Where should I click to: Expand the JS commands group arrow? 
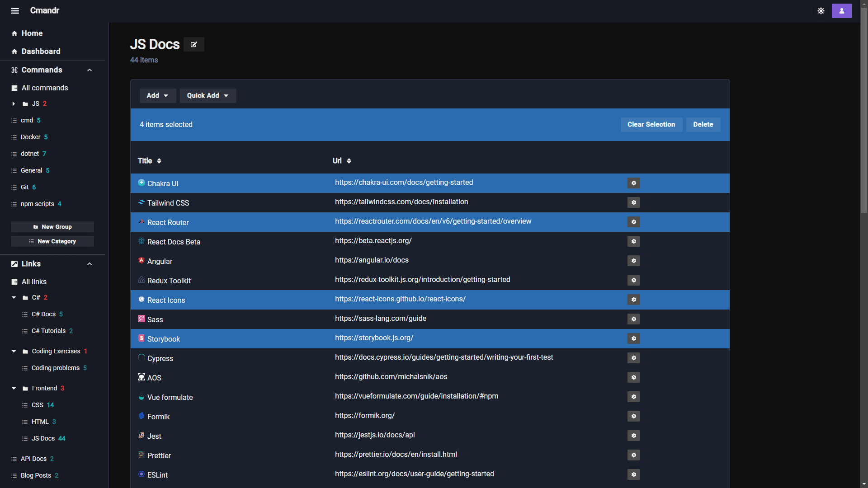pyautogui.click(x=14, y=104)
